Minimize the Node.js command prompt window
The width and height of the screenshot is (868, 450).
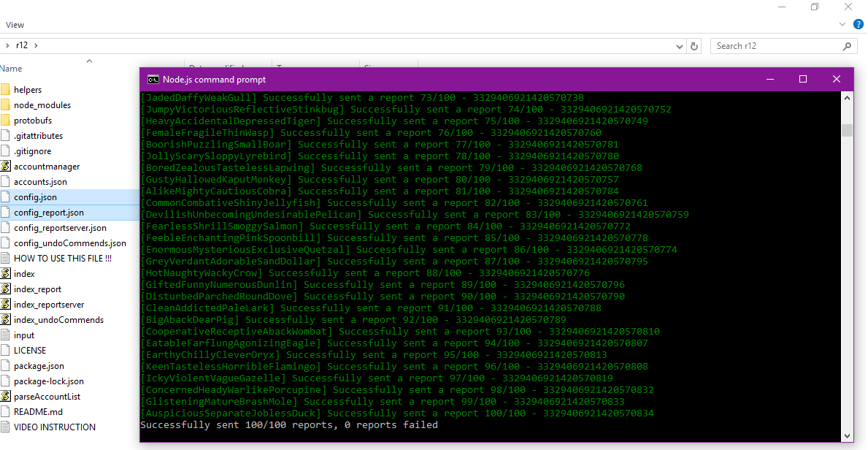coord(770,79)
